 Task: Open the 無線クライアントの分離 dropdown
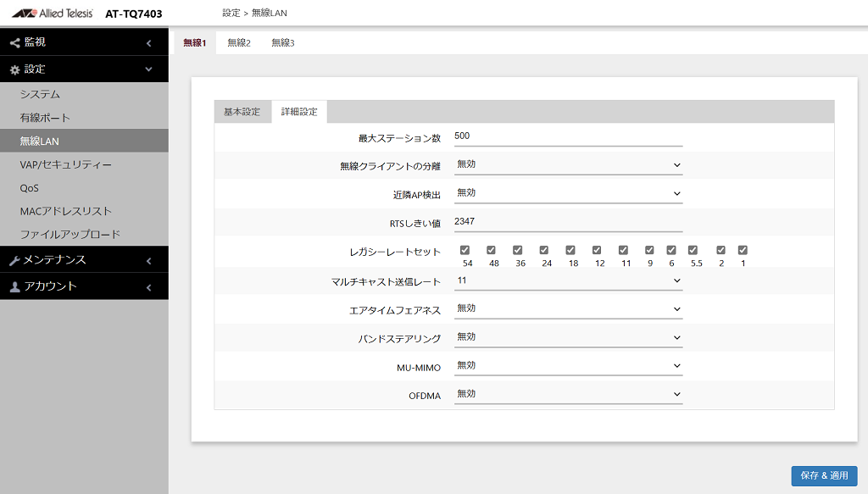click(568, 165)
